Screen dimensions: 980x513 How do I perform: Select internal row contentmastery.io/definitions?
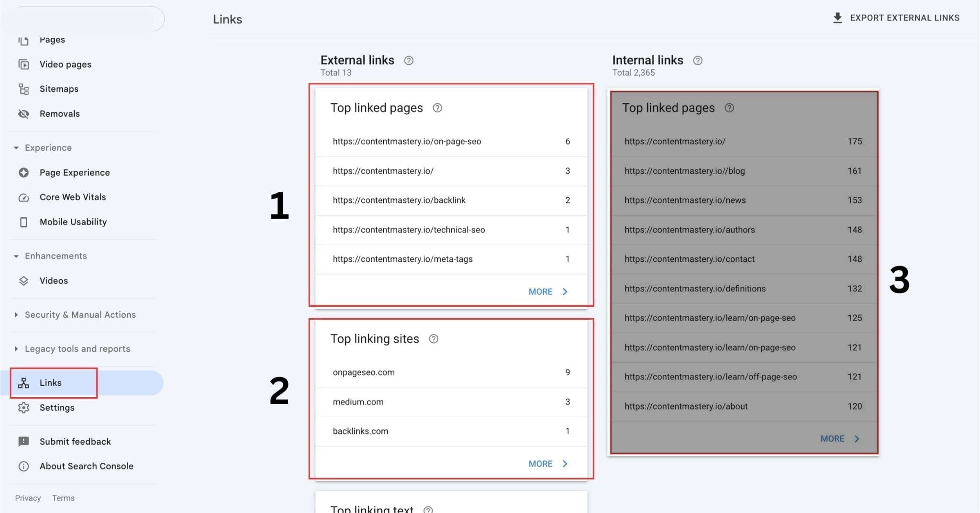click(x=744, y=289)
